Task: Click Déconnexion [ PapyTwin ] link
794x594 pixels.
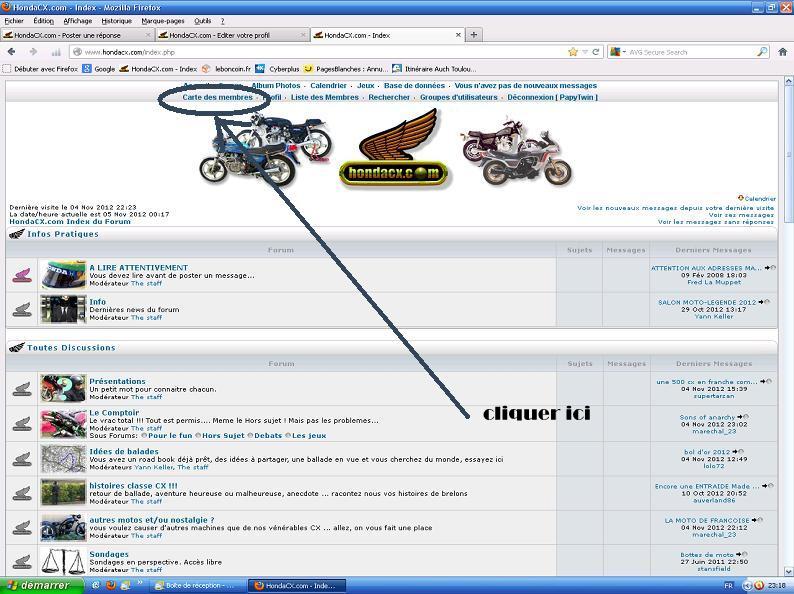Action: [552, 97]
